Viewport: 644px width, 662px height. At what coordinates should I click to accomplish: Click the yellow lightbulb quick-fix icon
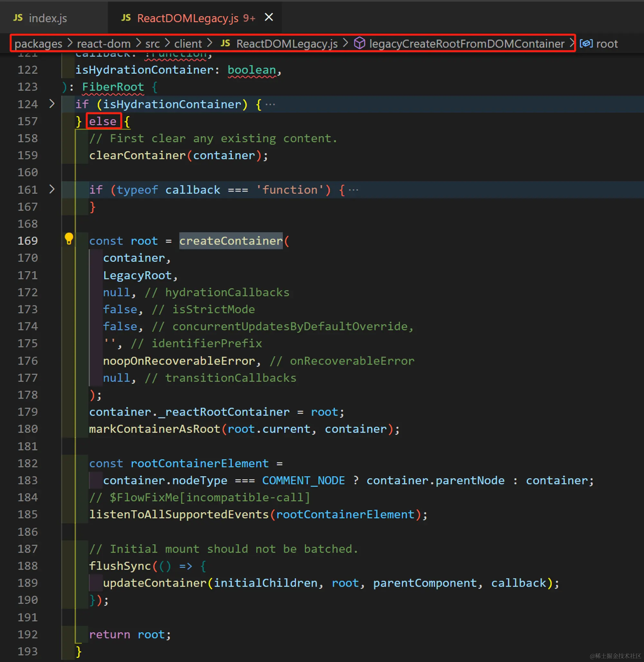coord(69,239)
